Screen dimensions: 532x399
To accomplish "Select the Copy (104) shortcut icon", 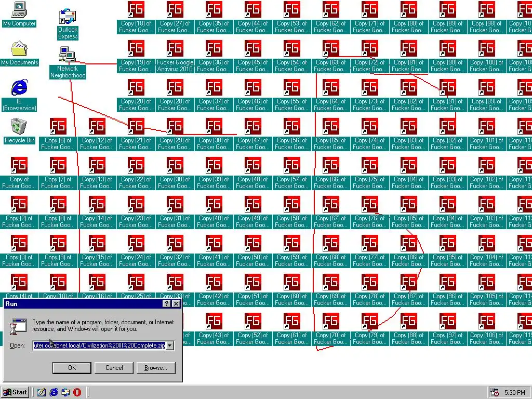I will click(486, 252).
